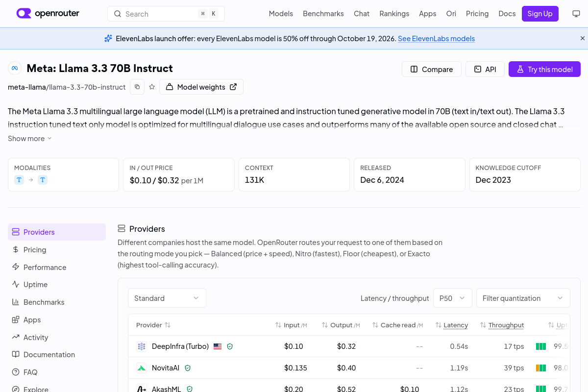Open the Filter quantization dropdown

[523, 298]
